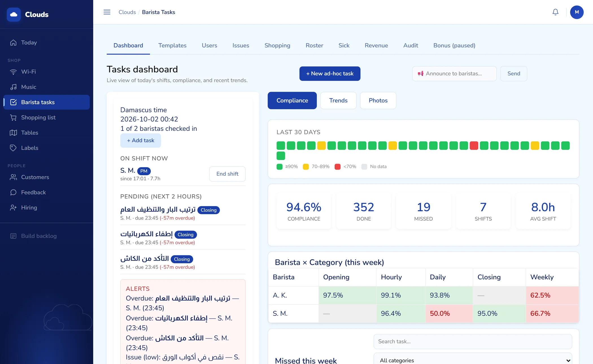Image resolution: width=593 pixels, height=364 pixels.
Task: Open the Bonus (paused) tab
Action: (454, 45)
